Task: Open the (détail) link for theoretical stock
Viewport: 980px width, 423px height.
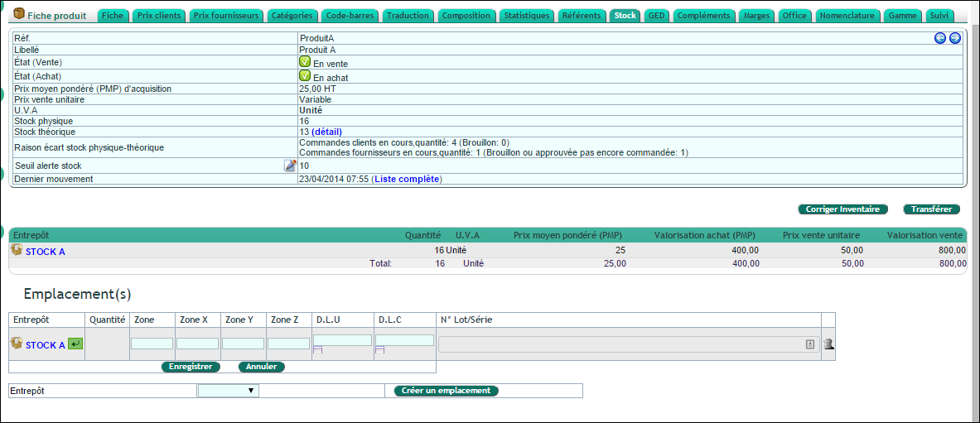Action: [x=327, y=132]
